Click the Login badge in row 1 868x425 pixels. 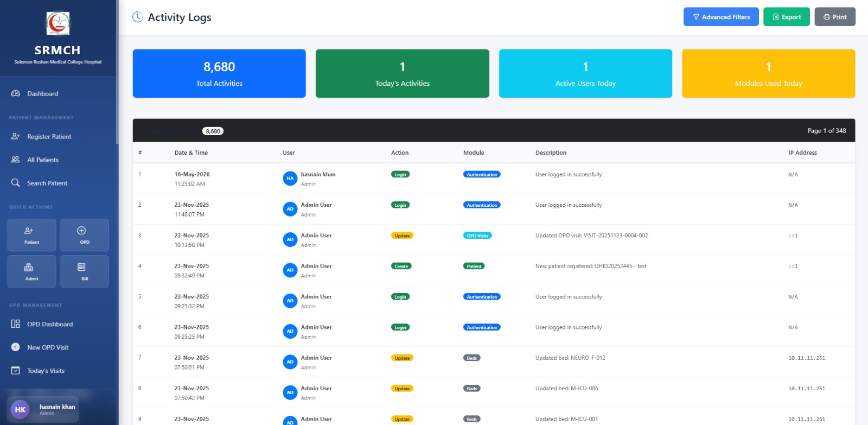coord(400,174)
